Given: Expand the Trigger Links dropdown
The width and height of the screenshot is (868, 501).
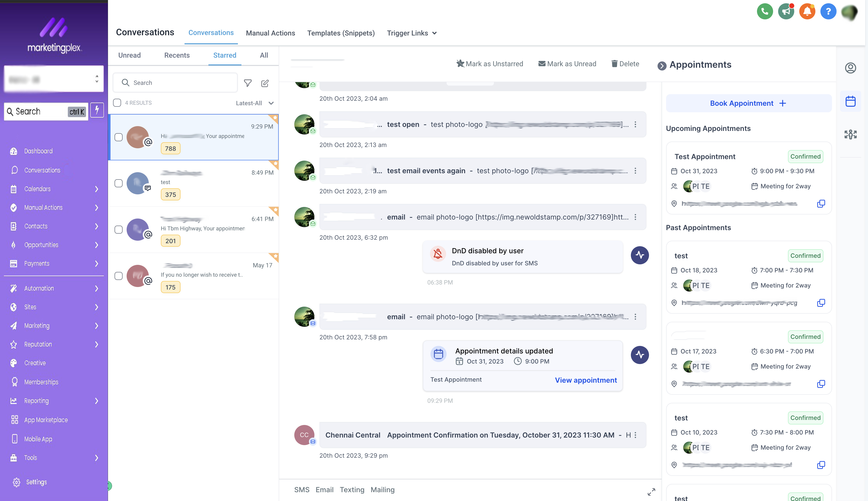Looking at the screenshot, I should (411, 33).
